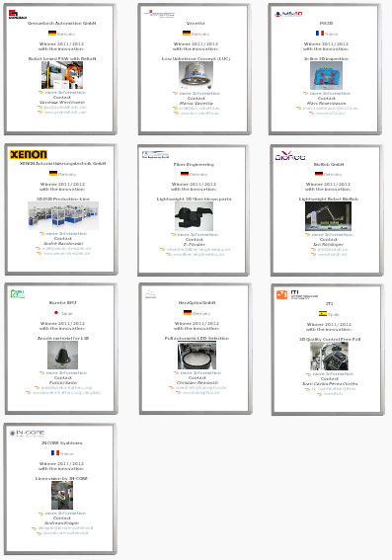Open more information in Low Unbalance Concept card
392x560 pixels.
click(x=199, y=94)
